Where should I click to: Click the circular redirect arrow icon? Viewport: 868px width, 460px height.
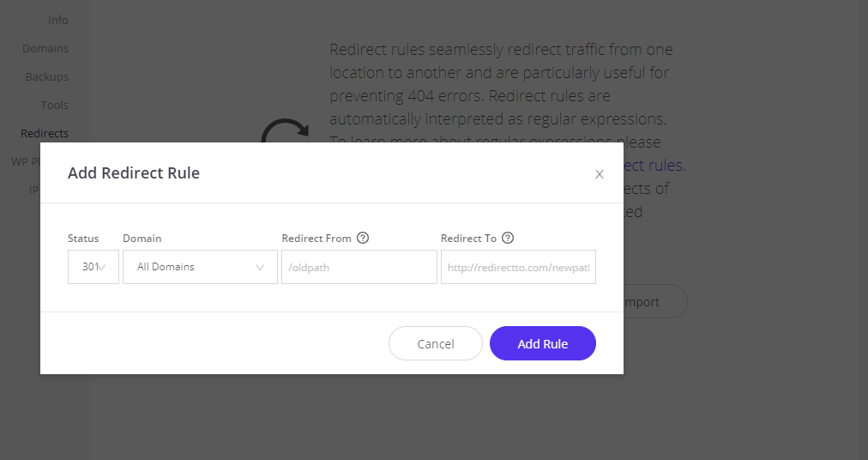point(285,130)
